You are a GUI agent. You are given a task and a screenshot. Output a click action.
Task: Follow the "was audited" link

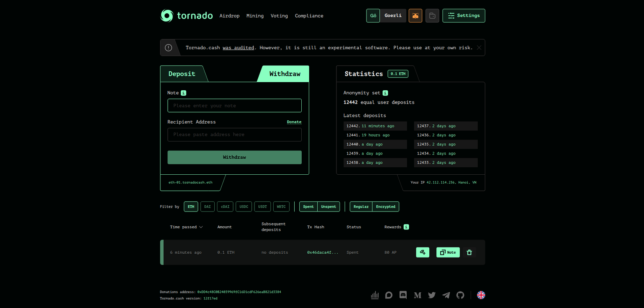coord(238,48)
